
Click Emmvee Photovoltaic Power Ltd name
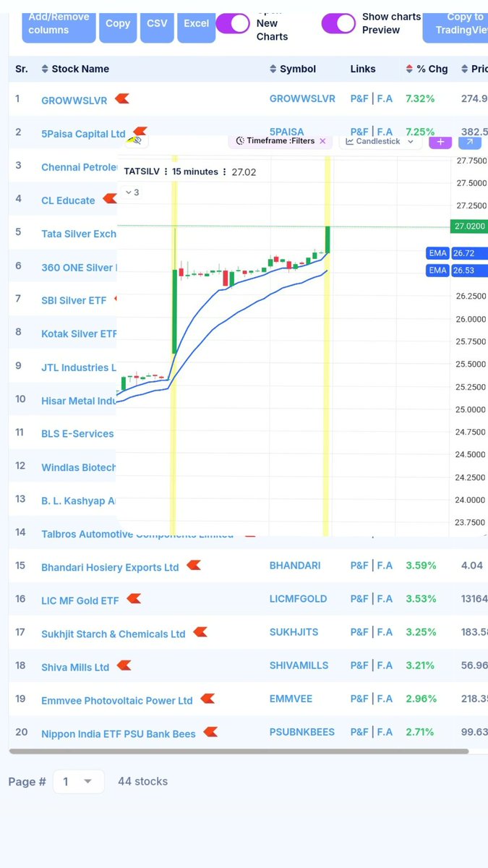coord(117,700)
